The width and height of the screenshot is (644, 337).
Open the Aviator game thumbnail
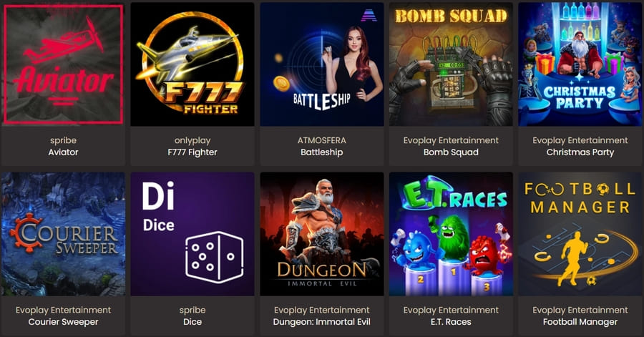pos(63,64)
